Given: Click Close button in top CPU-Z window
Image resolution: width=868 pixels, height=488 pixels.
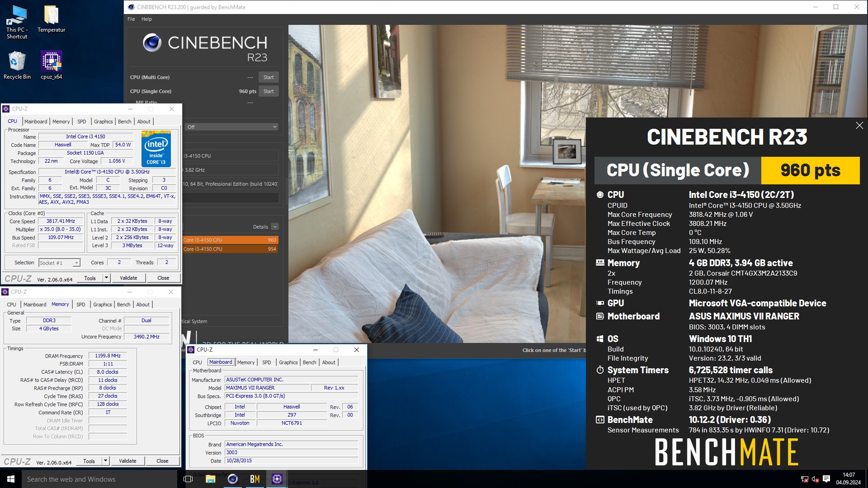Looking at the screenshot, I should [163, 278].
